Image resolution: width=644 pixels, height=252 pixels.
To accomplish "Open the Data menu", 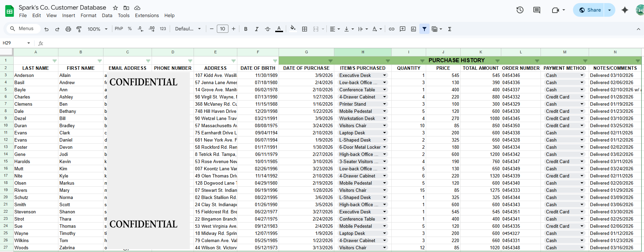I will [107, 15].
